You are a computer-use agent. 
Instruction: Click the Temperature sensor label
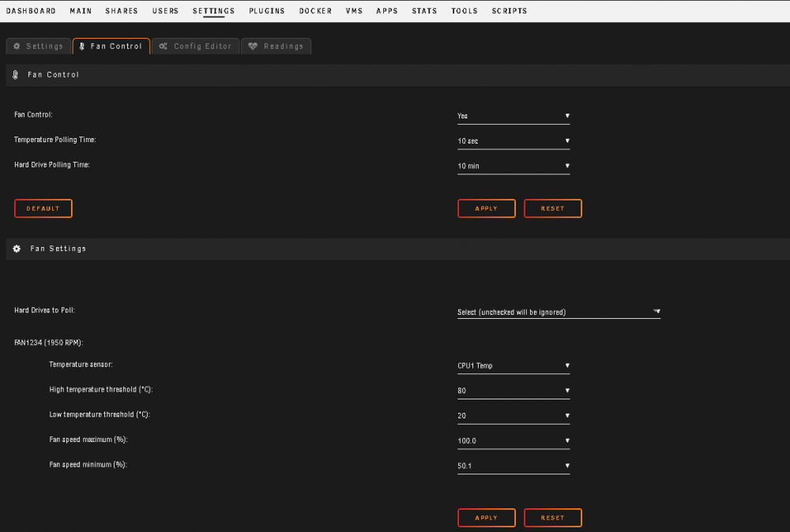tap(81, 365)
